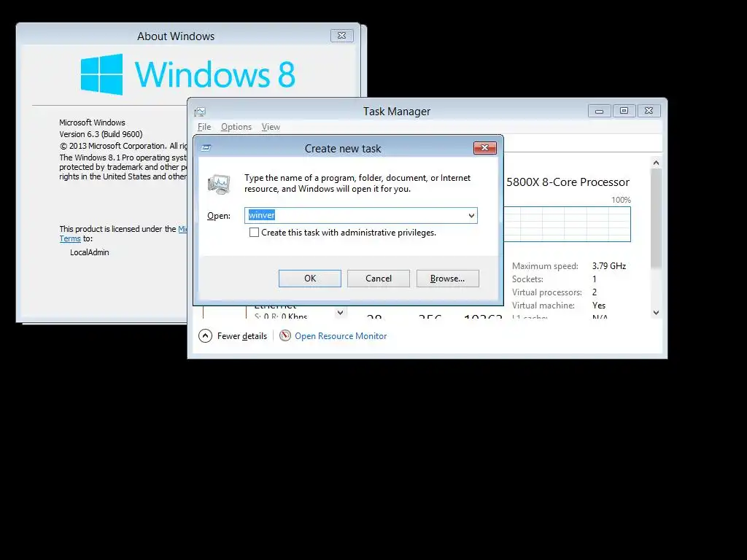Click the Maximum speed value 3.79 GHz
Image resolution: width=747 pixels, height=560 pixels.
click(x=609, y=266)
